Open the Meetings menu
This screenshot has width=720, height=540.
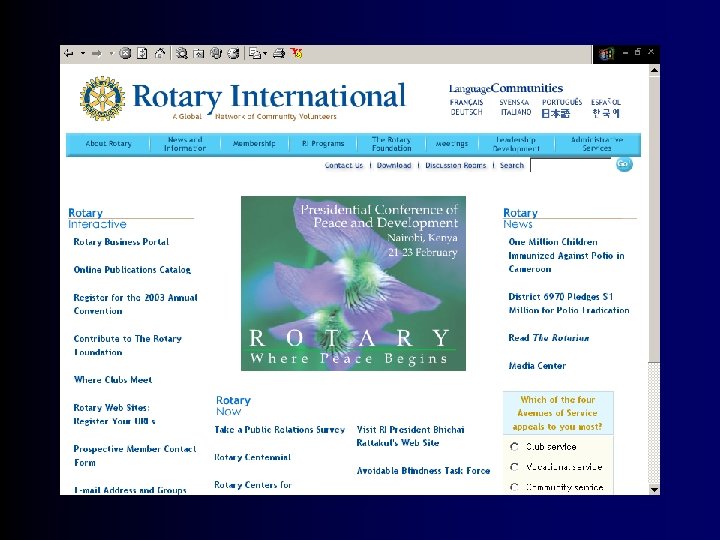coord(452,144)
